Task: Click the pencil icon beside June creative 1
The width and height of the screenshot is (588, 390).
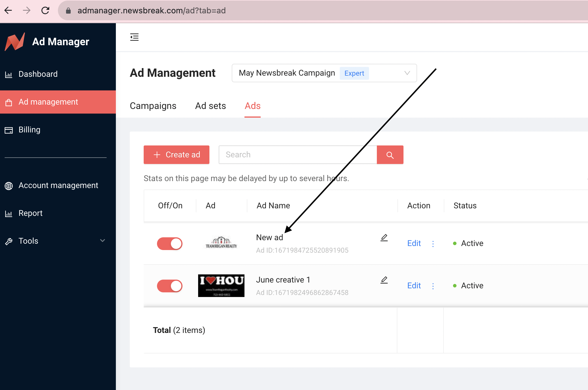Action: (384, 280)
